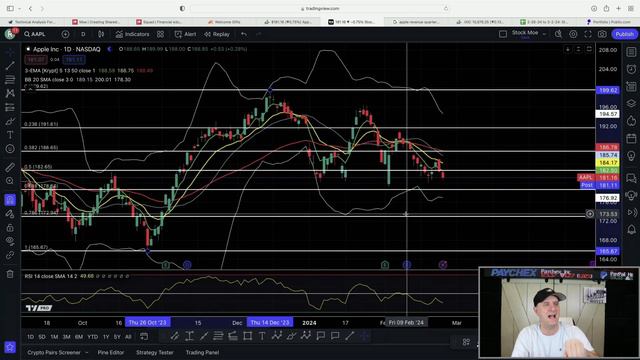Toggle magnet mode in left toolbar
The width and height of the screenshot is (640, 360).
(x=10, y=200)
